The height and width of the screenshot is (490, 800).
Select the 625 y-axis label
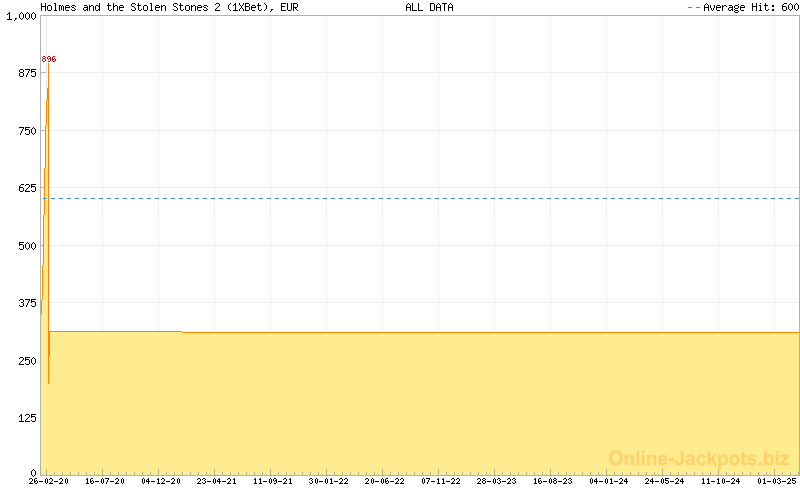pyautogui.click(x=25, y=187)
